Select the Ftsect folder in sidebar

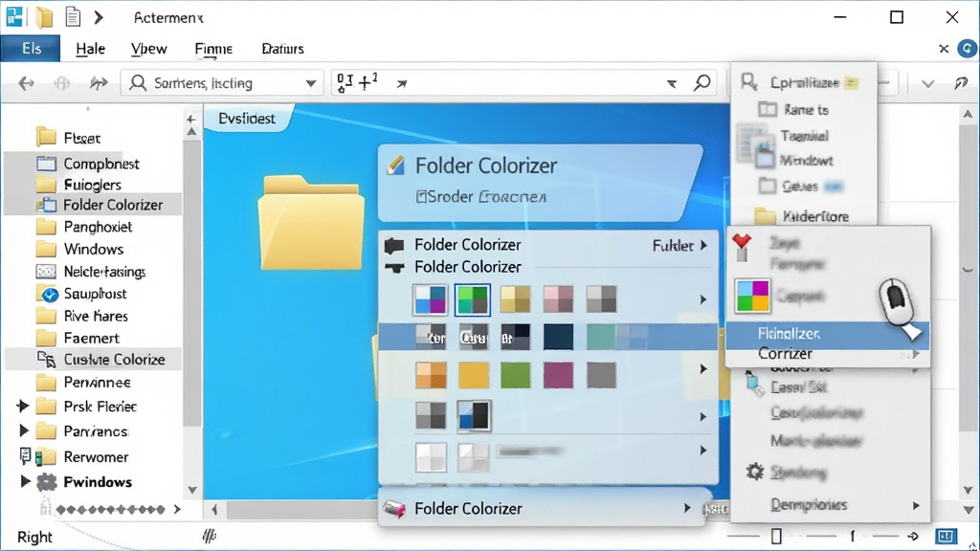[82, 138]
